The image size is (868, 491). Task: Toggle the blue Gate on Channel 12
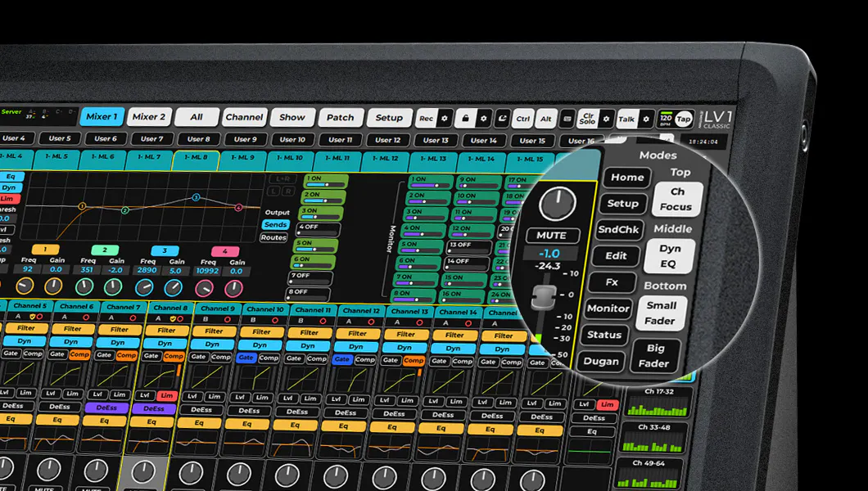(342, 359)
